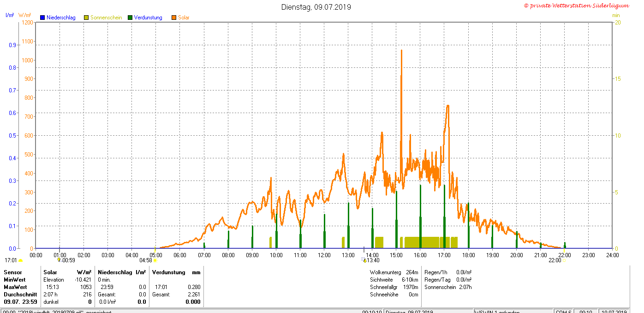
Task: Click the yellow Sonnenschein legend swatch
Action: point(86,18)
